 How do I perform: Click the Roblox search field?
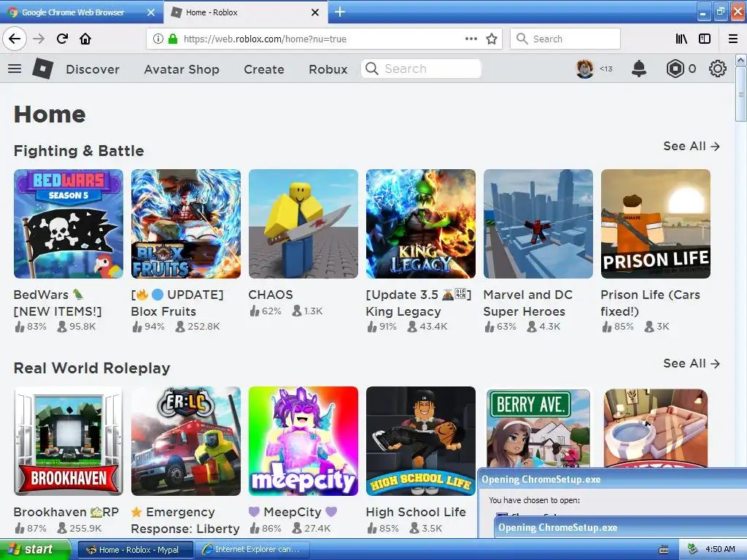coord(421,69)
